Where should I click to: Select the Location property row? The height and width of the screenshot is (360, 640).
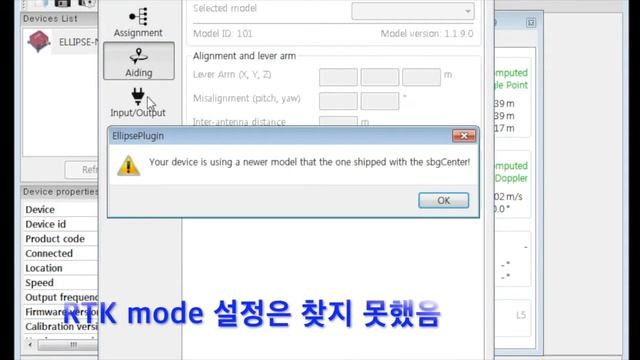60,268
